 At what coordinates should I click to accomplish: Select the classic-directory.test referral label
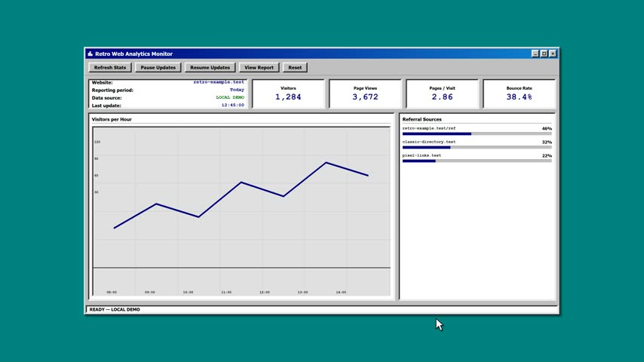(x=429, y=142)
